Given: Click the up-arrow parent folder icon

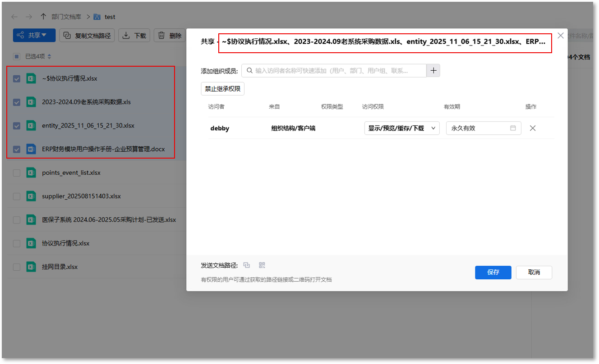Looking at the screenshot, I should (x=43, y=17).
